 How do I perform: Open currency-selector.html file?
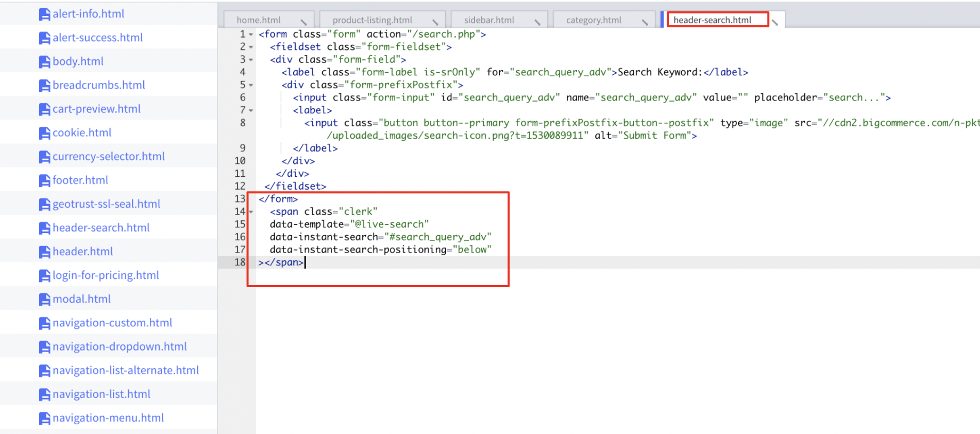(x=109, y=157)
